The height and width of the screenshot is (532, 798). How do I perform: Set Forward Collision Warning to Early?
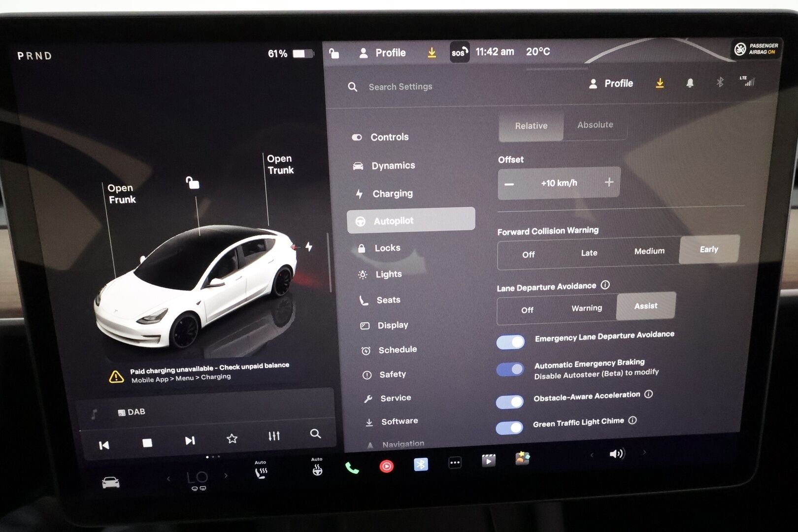click(x=709, y=249)
